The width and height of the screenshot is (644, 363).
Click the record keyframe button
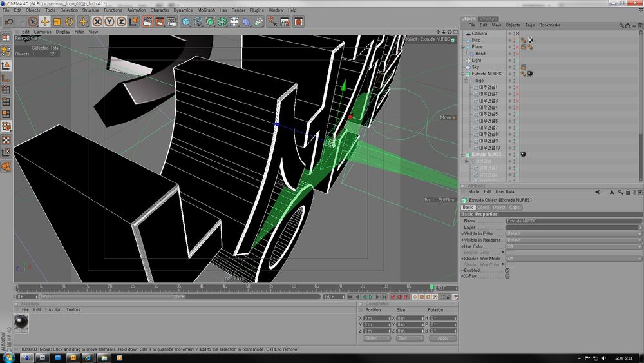coord(393,297)
